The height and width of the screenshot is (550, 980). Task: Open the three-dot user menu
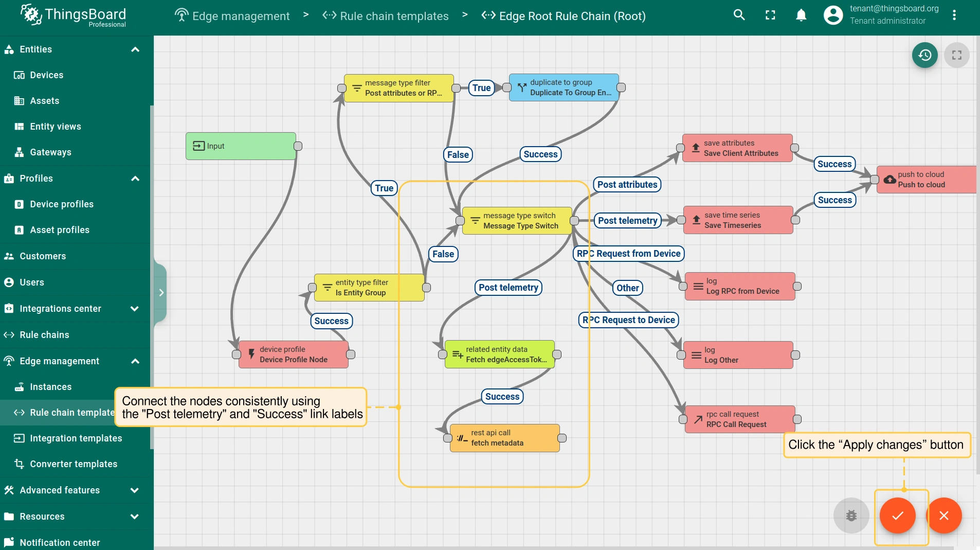(x=954, y=15)
